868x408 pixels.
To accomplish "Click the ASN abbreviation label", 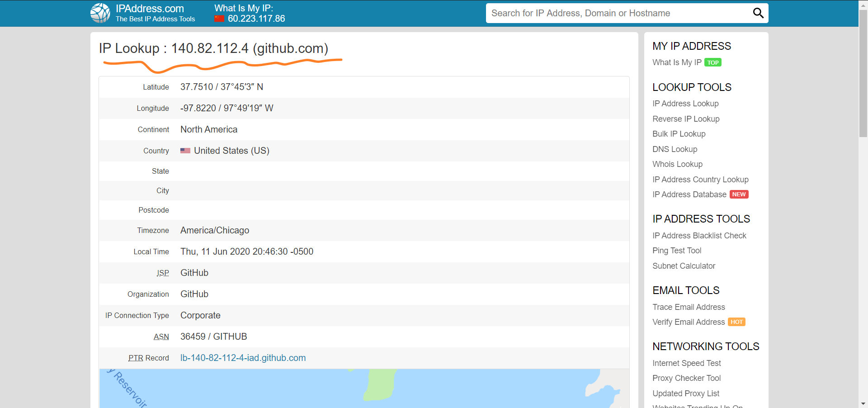I will 161,337.
